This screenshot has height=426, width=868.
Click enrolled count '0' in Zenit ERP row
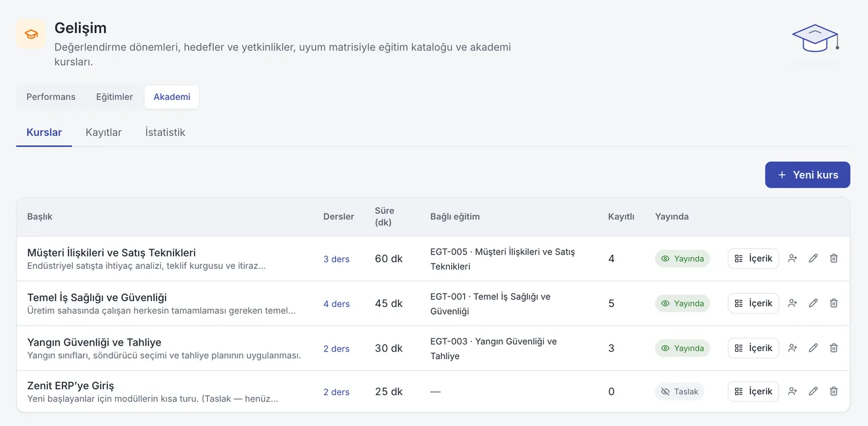(x=611, y=392)
